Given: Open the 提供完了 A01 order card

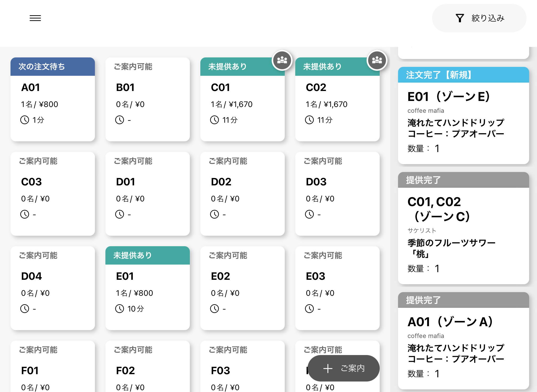Looking at the screenshot, I should pyautogui.click(x=463, y=341).
